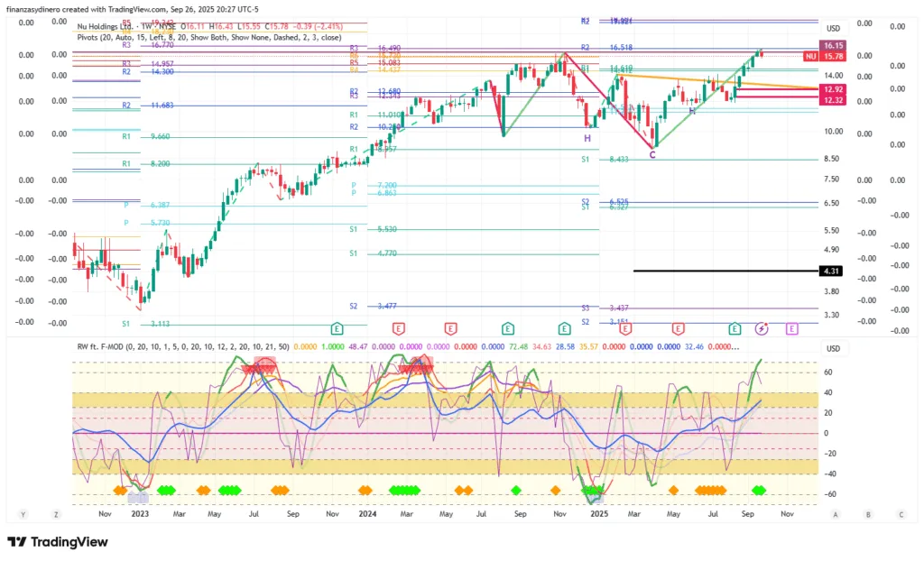Toggle the A scale at bottom right
924x561 pixels.
pyautogui.click(x=836, y=514)
